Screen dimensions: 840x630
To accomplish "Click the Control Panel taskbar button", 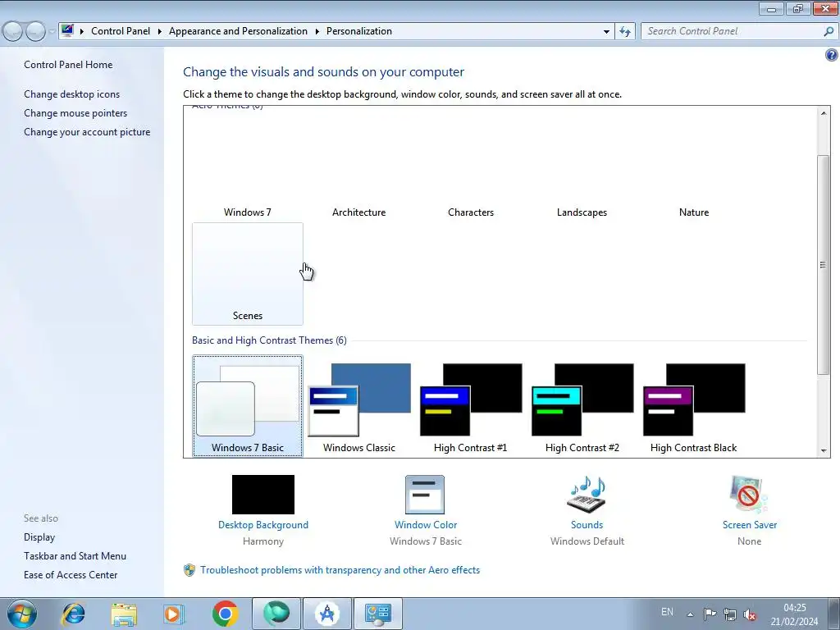I will pos(378,614).
